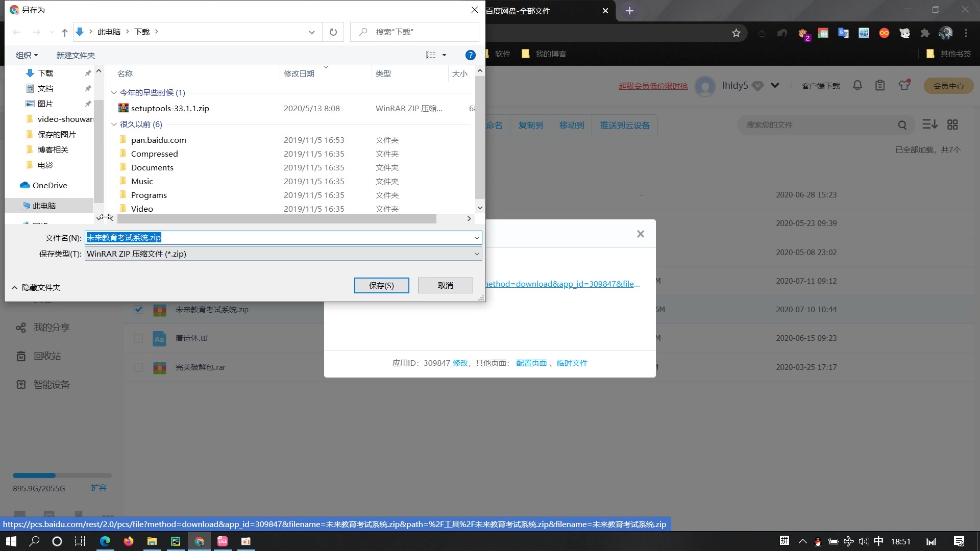This screenshot has height=551, width=980.
Task: Open Windows Start menu
Action: point(11,541)
